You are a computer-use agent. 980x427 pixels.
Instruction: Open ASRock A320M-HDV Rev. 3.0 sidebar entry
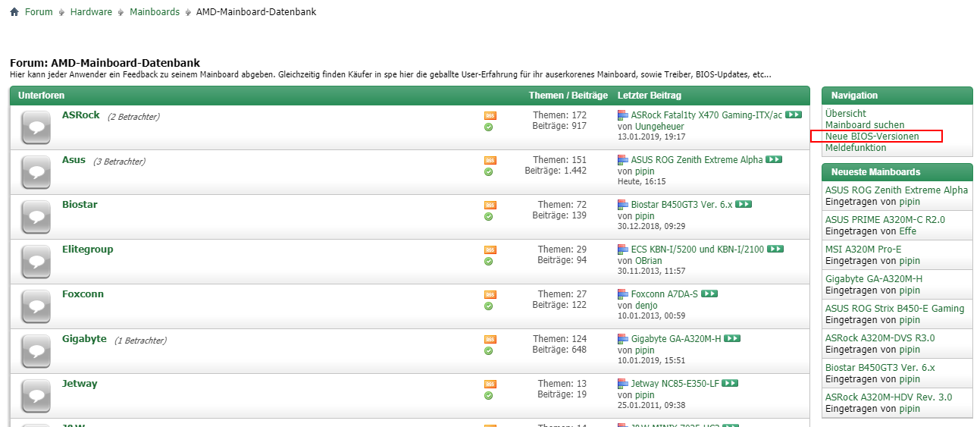point(889,397)
